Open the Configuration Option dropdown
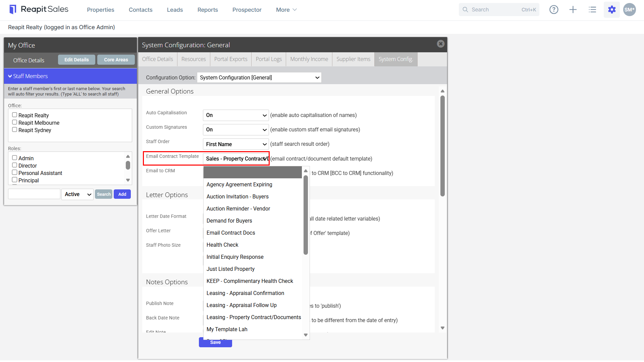 pos(259,77)
